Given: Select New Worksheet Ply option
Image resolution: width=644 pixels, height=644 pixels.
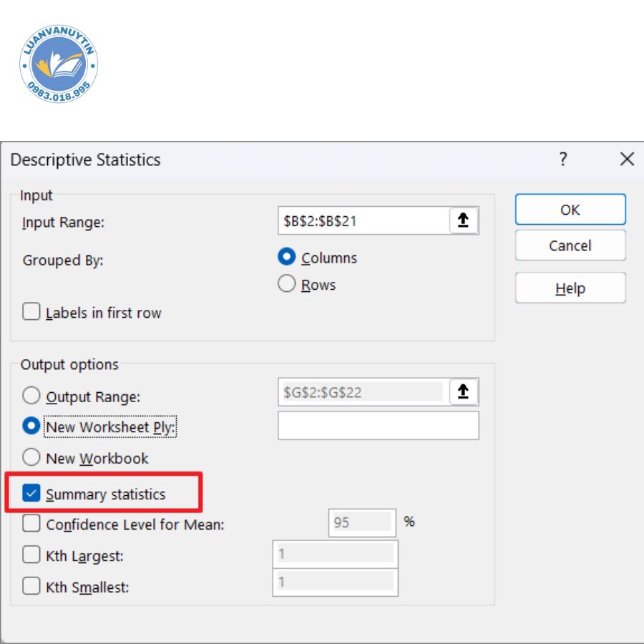Looking at the screenshot, I should pyautogui.click(x=31, y=426).
